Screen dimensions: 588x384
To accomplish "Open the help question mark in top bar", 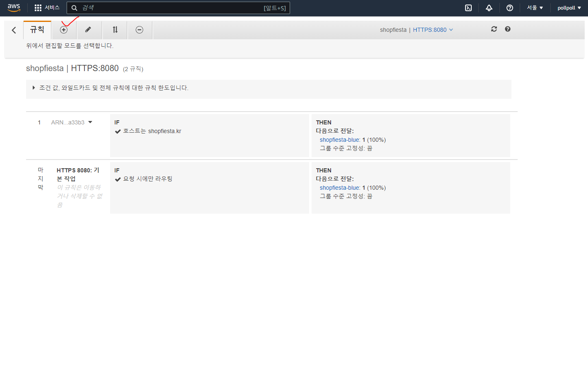I will [x=510, y=8].
